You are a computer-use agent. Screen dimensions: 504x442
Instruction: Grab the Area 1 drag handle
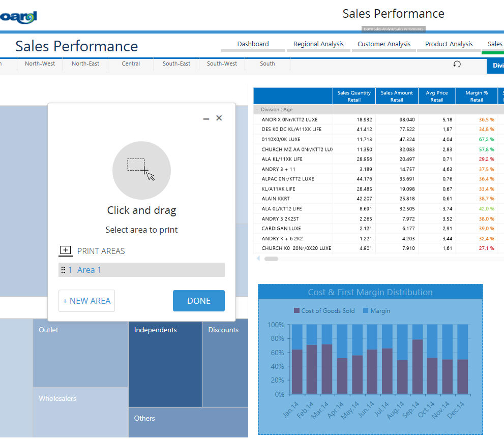pos(64,270)
